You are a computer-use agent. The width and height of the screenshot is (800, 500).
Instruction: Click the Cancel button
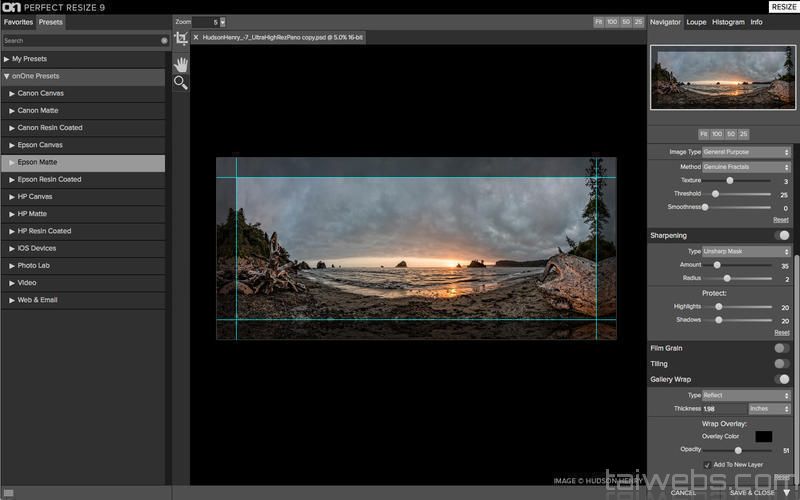tap(683, 492)
